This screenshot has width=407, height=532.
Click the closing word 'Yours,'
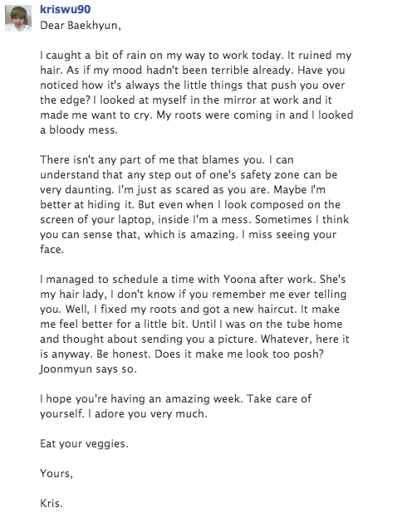click(x=56, y=473)
